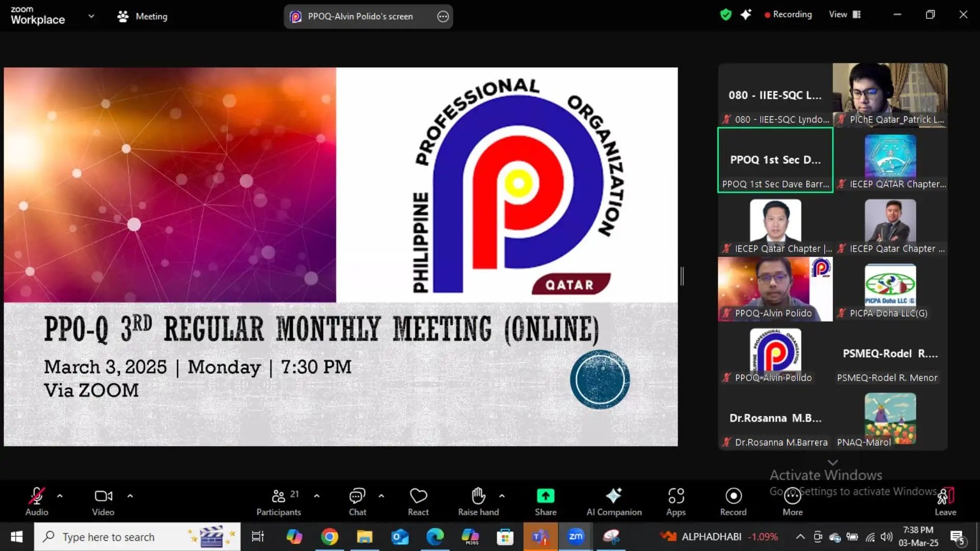Viewport: 980px width, 551px height.
Task: Open Outlook from the taskbar
Action: (400, 537)
